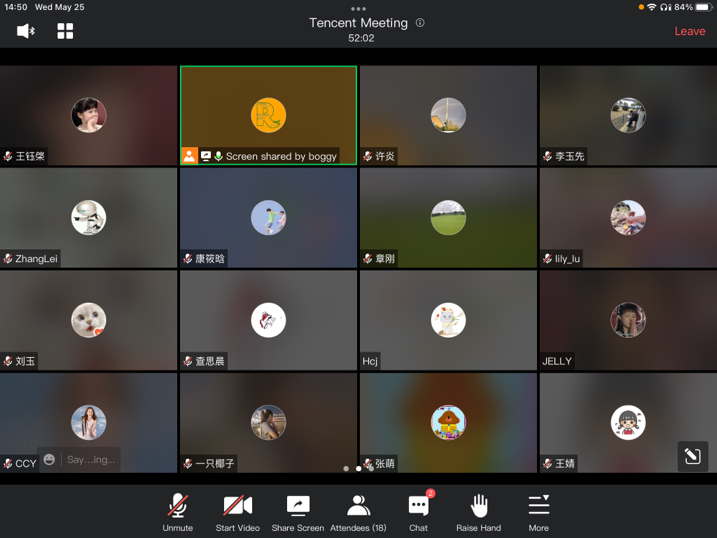Switch to grid layout view icon

[x=65, y=31]
